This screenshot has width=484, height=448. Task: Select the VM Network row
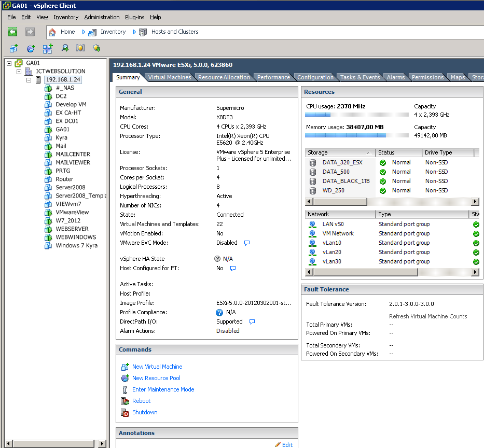coord(391,233)
